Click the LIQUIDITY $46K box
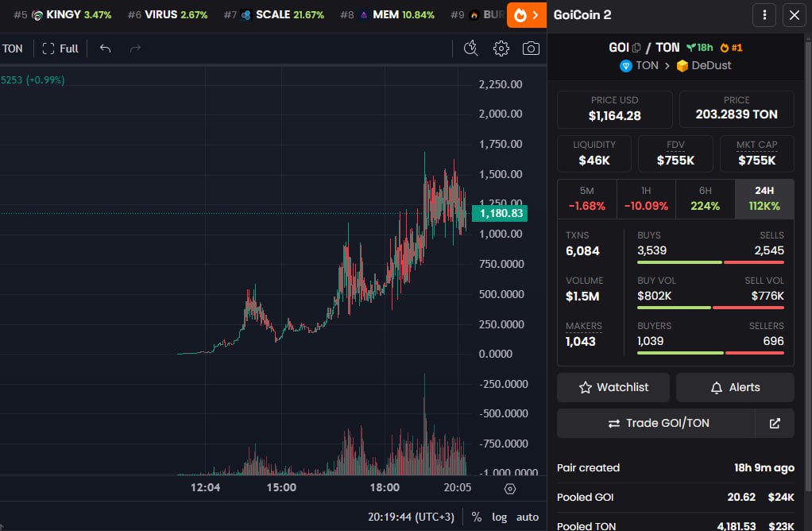This screenshot has height=531, width=812. point(594,153)
